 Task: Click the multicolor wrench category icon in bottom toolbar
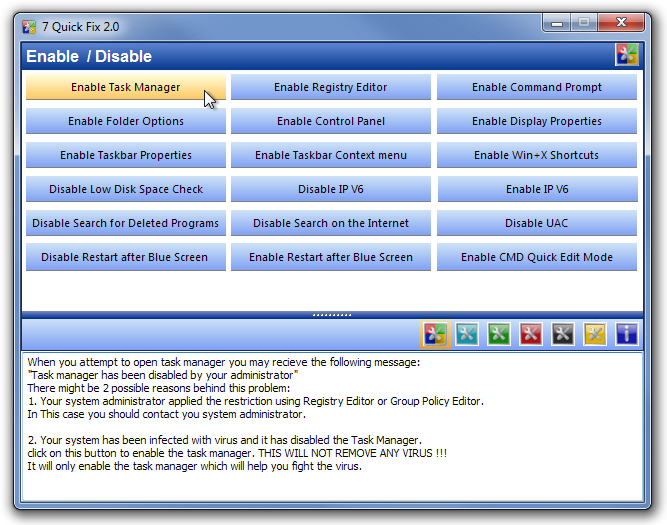point(435,334)
